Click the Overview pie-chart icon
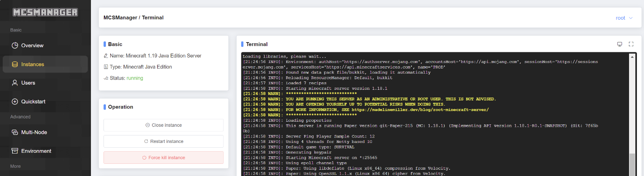644x176 pixels. tap(15, 45)
